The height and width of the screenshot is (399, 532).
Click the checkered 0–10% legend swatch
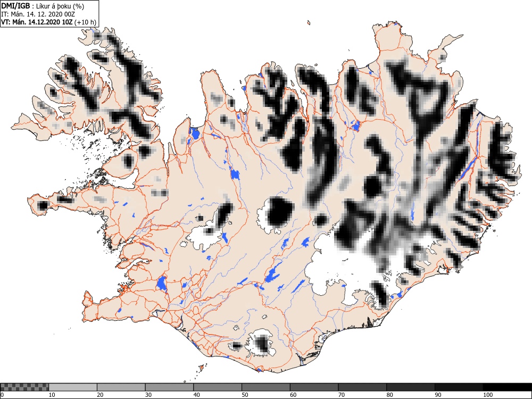[x=24, y=387]
